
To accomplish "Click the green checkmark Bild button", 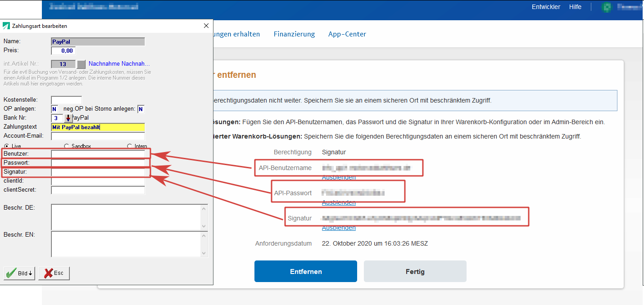I will (19, 273).
